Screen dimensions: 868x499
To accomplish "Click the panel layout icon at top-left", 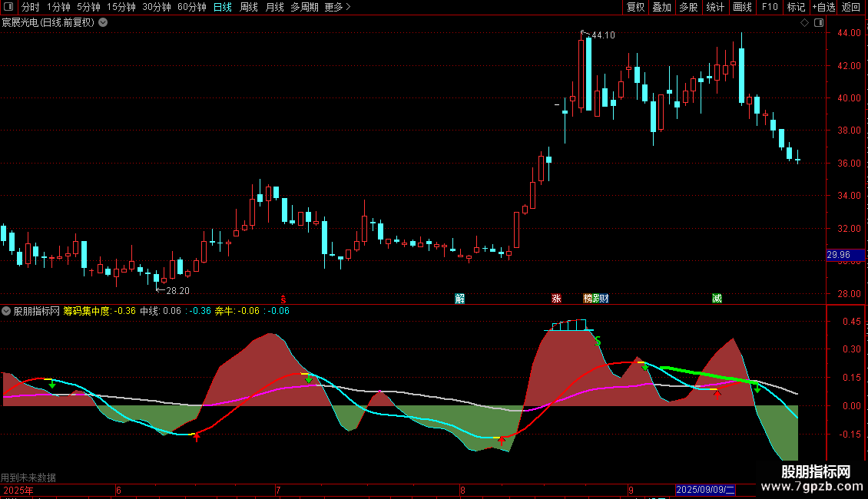I will click(x=8, y=7).
